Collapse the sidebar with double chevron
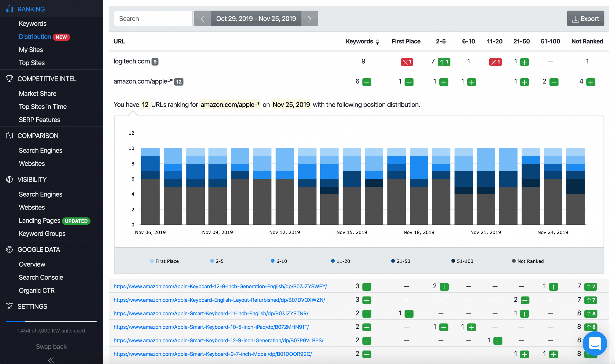The height and width of the screenshot is (364, 615). [51, 360]
